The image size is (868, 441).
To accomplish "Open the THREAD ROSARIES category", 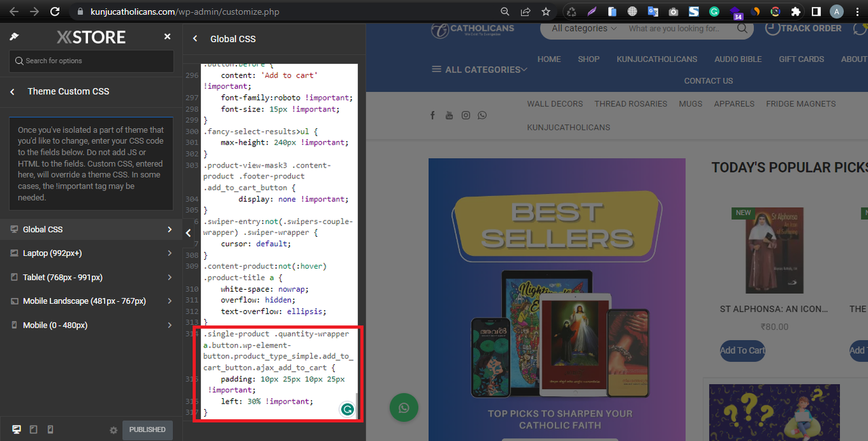I will pyautogui.click(x=631, y=104).
